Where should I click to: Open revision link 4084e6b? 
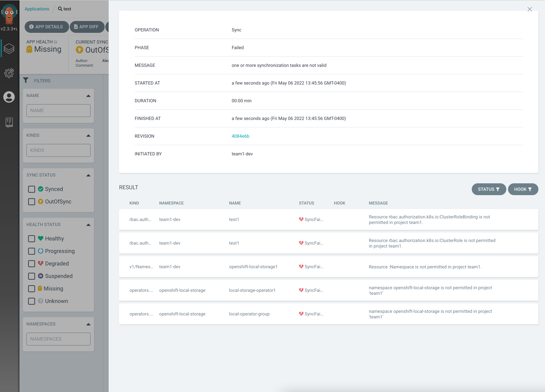(x=240, y=136)
